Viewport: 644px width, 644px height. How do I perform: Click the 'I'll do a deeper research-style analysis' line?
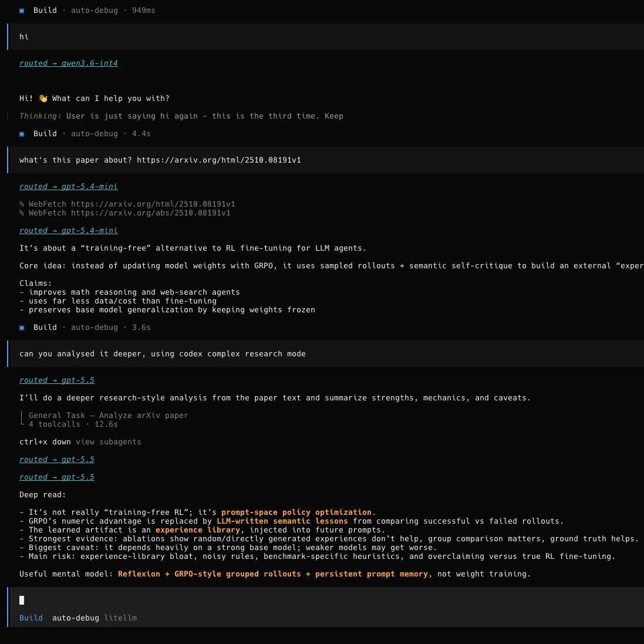[275, 398]
